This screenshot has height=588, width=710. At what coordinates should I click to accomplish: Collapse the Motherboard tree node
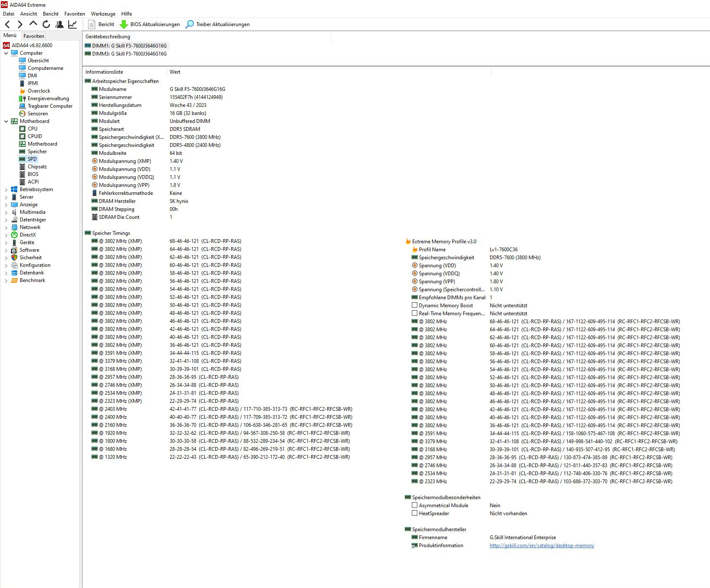[x=6, y=121]
